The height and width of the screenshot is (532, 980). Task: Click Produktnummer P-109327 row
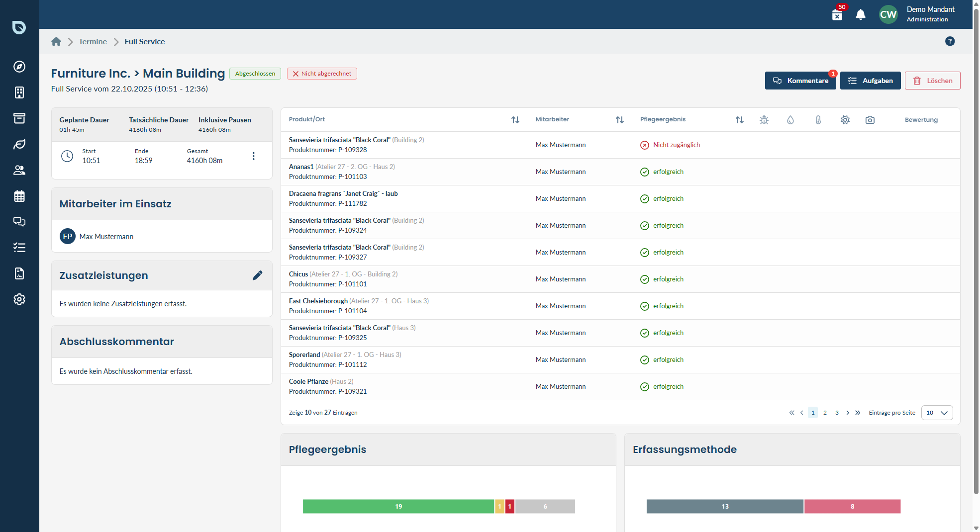pos(620,253)
